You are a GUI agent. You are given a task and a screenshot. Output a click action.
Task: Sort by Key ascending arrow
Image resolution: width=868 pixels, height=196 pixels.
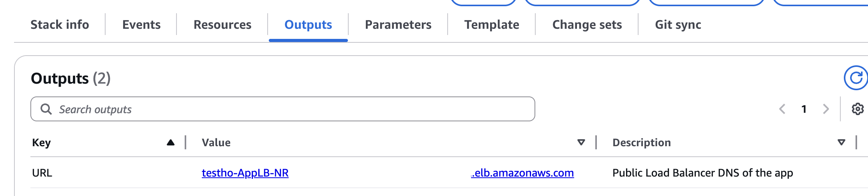point(170,142)
